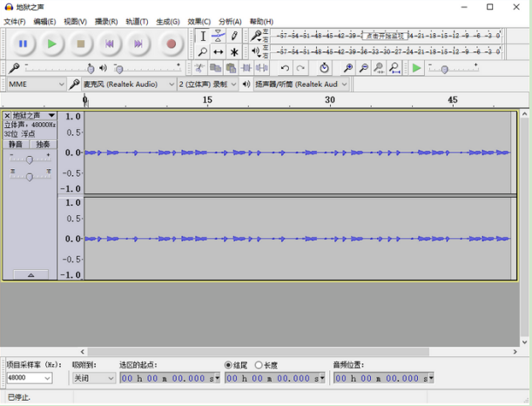Click the Zoom In magnifier icon
Image resolution: width=532 pixels, height=406 pixels.
click(x=347, y=68)
